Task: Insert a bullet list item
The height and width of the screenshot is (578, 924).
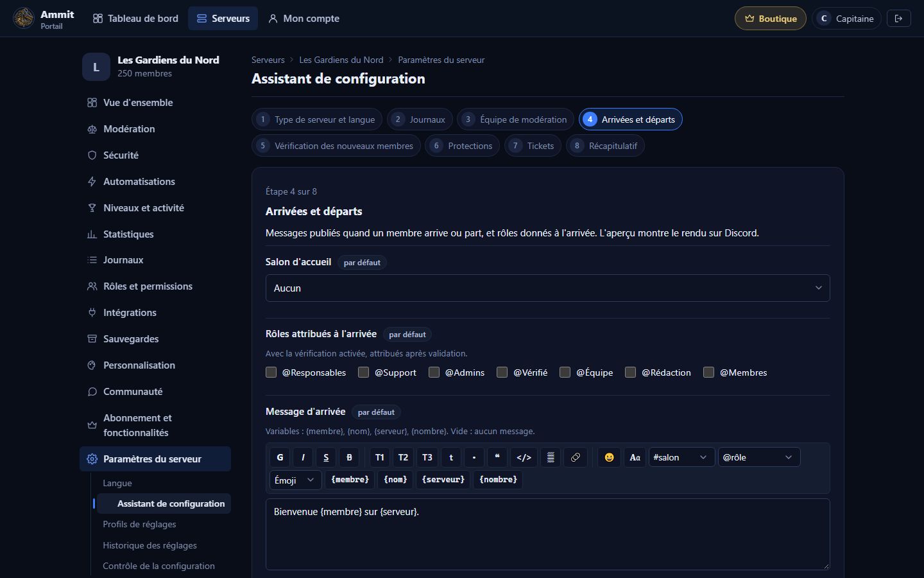Action: (x=474, y=457)
